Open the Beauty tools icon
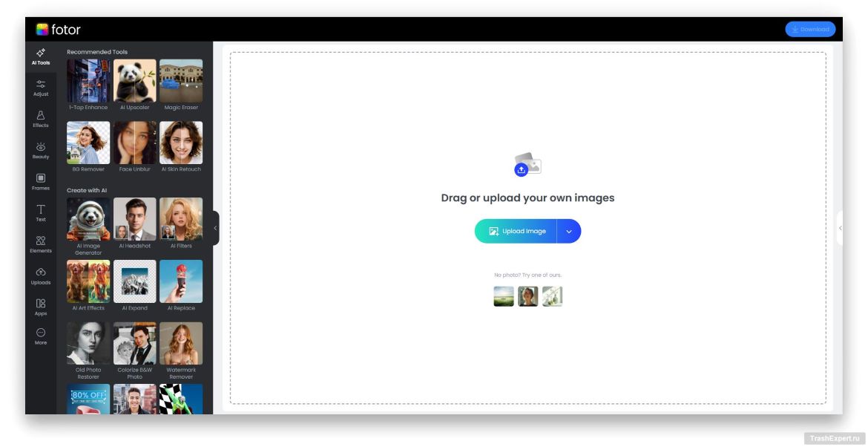868x447 pixels. pyautogui.click(x=41, y=150)
